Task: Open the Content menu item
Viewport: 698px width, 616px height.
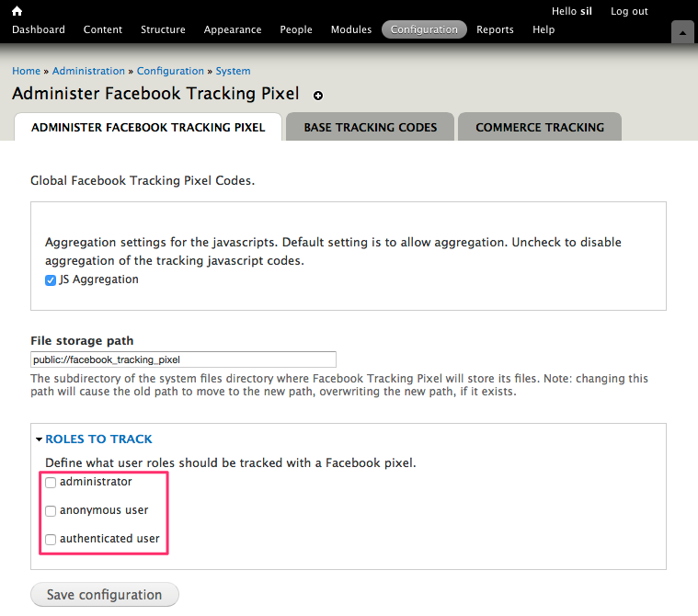Action: coord(103,29)
